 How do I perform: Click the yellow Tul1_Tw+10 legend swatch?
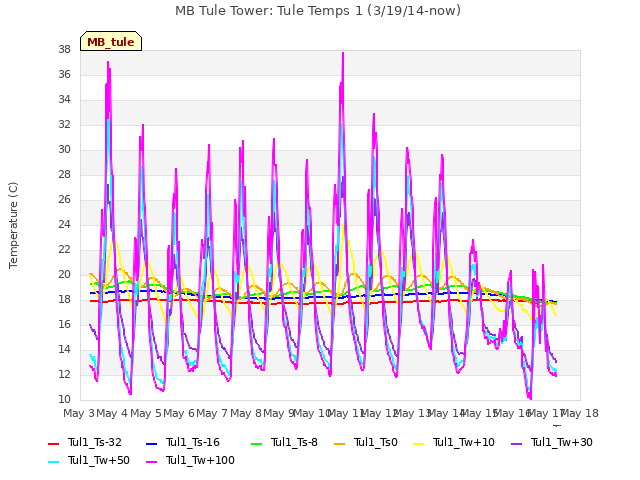(x=419, y=443)
